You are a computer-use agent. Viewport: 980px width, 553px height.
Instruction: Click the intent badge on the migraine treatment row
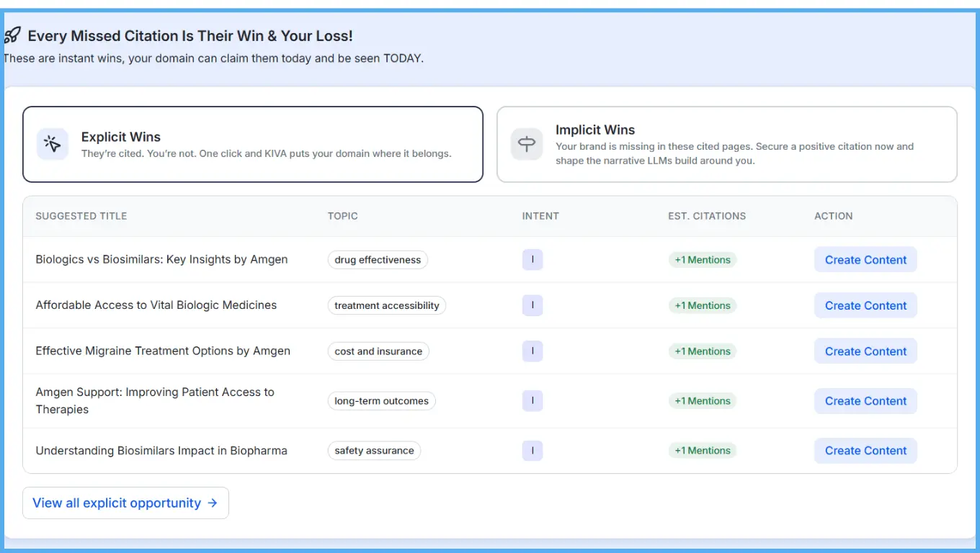point(533,351)
